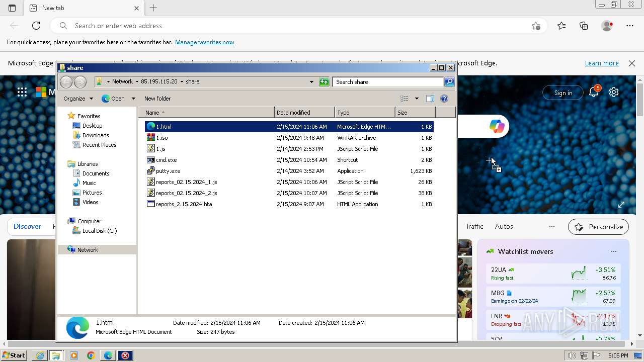Screen dimensions: 644x362
Task: Select the 1.js script file icon
Action: coord(150,149)
